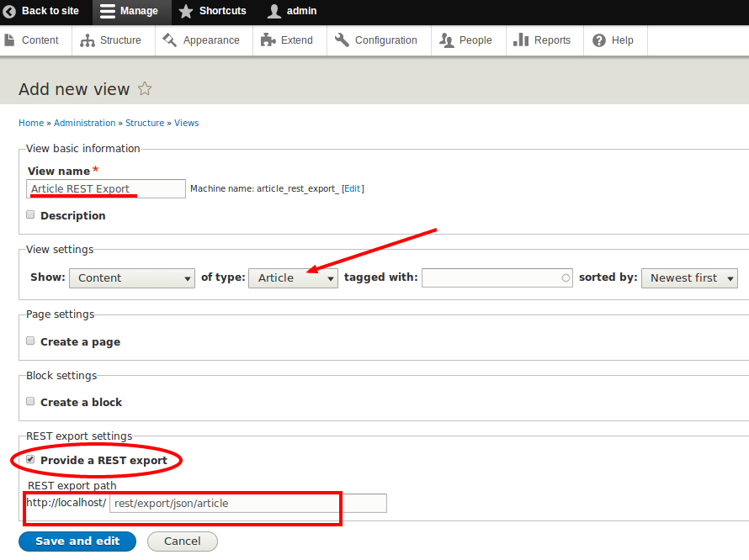The image size is (749, 560).
Task: Edit the machine name via Edit link
Action: (x=352, y=188)
